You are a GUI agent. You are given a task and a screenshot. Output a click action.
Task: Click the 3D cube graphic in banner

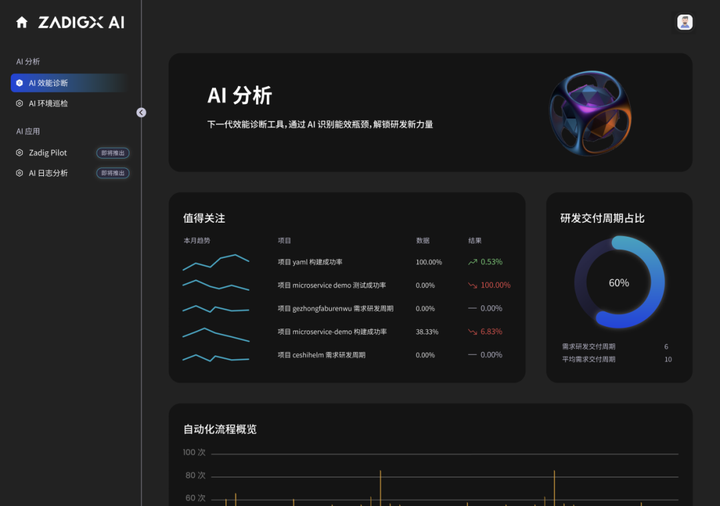591,113
